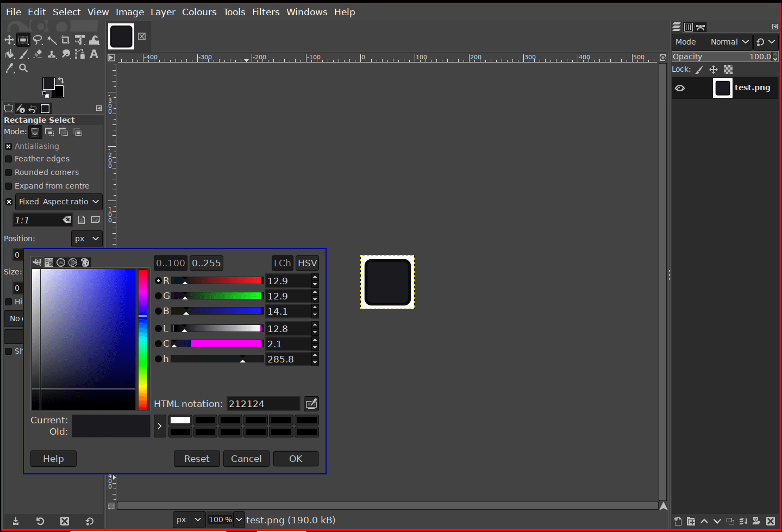This screenshot has width=782, height=532.
Task: Switch to the Channels tab in the dock
Action: point(689,27)
